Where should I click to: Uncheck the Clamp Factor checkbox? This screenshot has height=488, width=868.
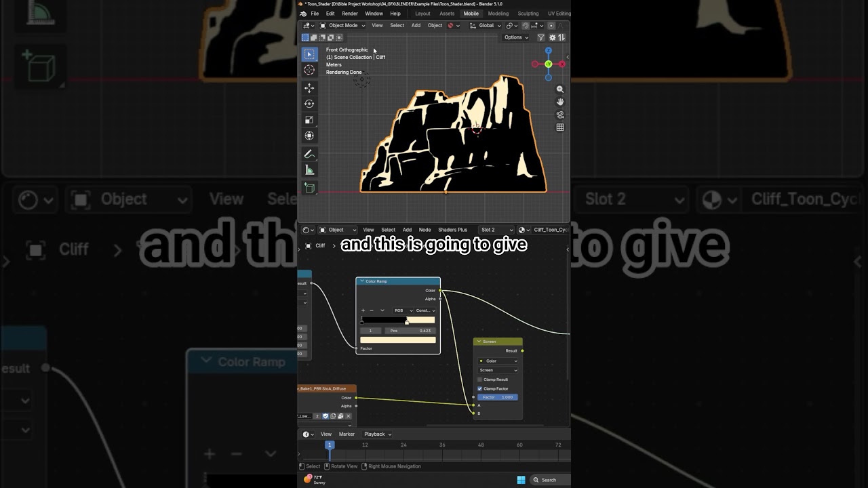480,388
